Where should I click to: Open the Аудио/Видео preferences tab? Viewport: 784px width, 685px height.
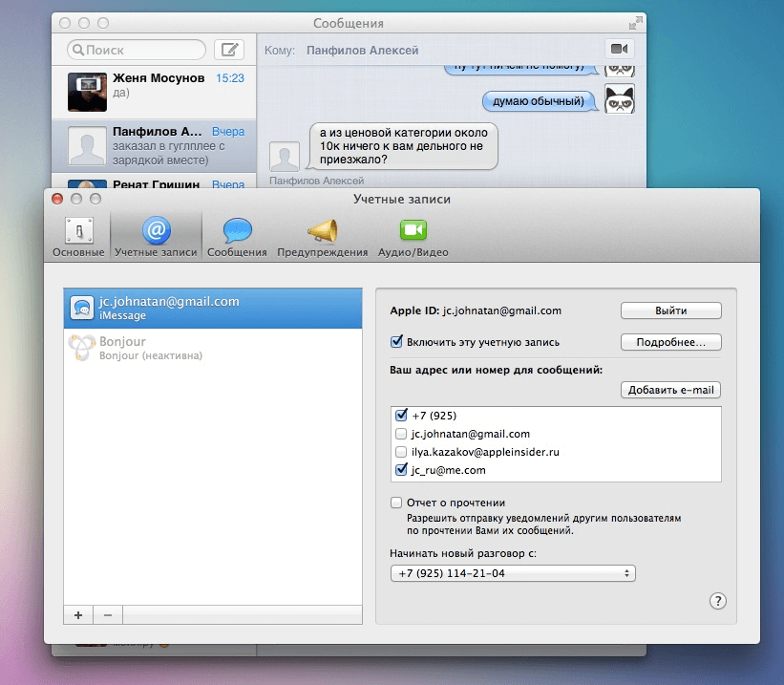point(413,237)
